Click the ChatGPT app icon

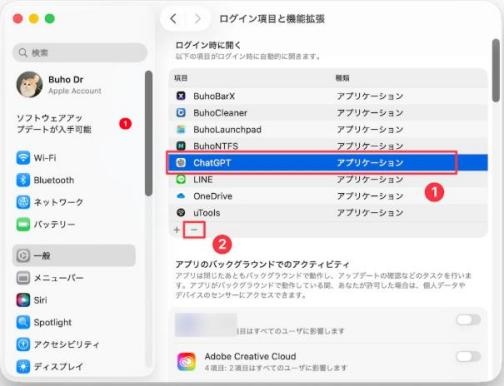coord(181,163)
